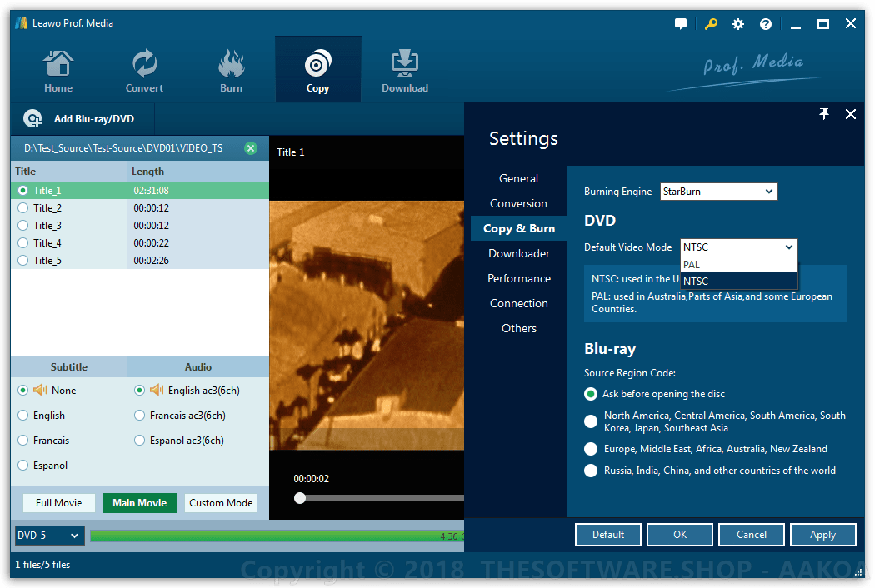Screen dimensions: 875x588
Task: Open the feedback chat bubble icon
Action: click(680, 24)
